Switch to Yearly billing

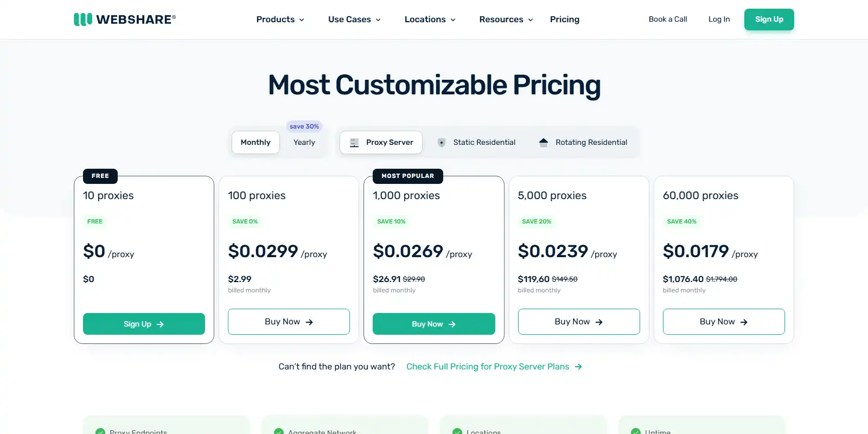pos(304,143)
